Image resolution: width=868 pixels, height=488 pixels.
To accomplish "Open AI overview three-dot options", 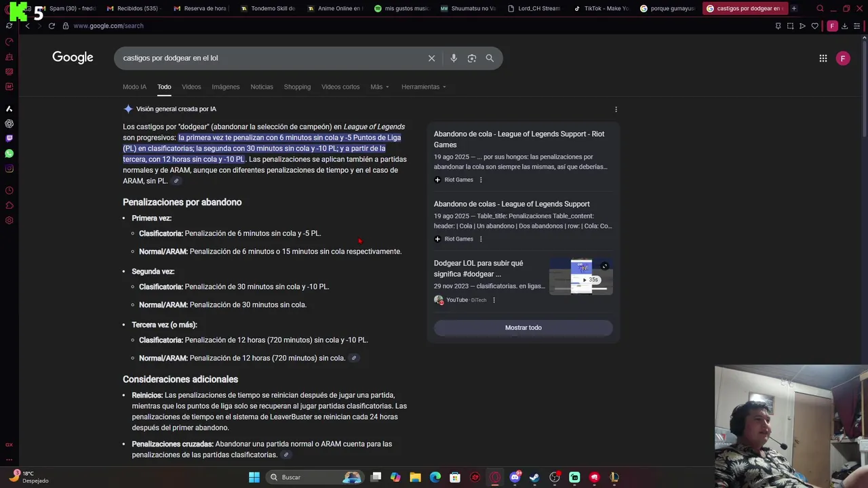I will tap(616, 109).
